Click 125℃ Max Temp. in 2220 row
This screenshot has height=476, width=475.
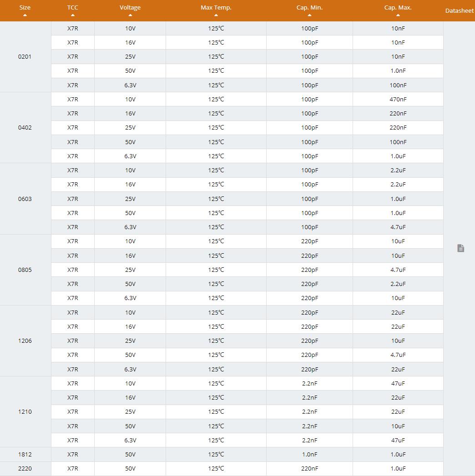pyautogui.click(x=216, y=468)
